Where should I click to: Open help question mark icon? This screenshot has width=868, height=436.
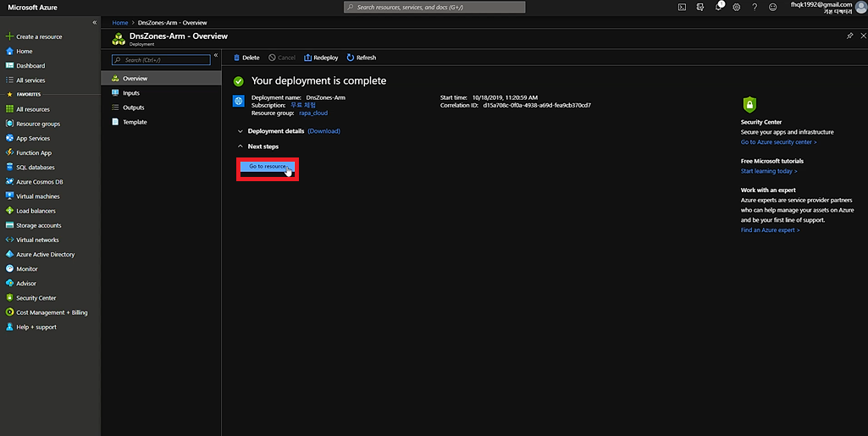click(755, 7)
